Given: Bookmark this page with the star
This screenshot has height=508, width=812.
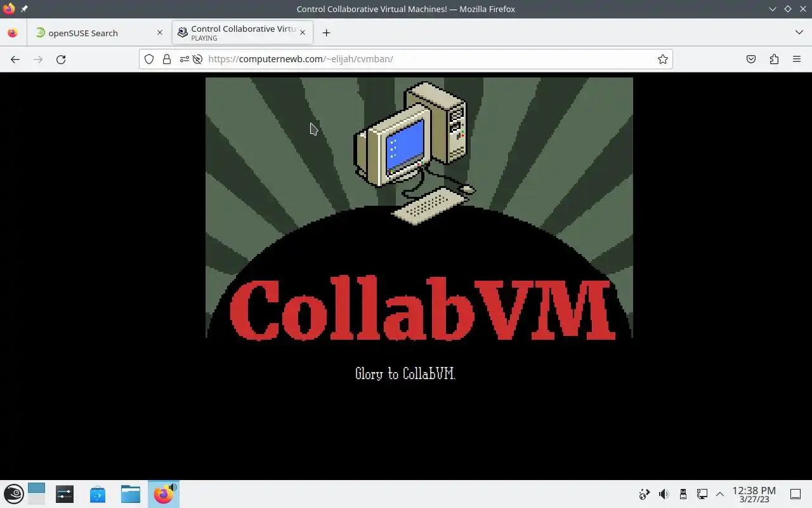Looking at the screenshot, I should (x=662, y=59).
